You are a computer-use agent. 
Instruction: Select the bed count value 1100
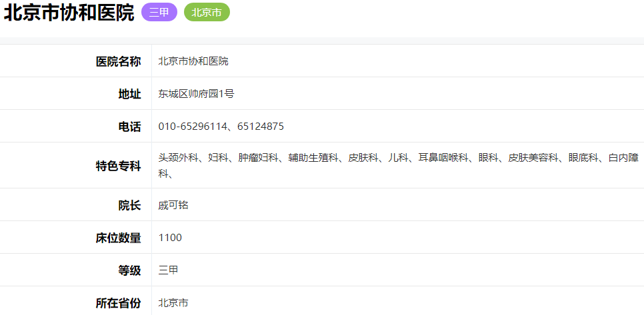tap(170, 238)
